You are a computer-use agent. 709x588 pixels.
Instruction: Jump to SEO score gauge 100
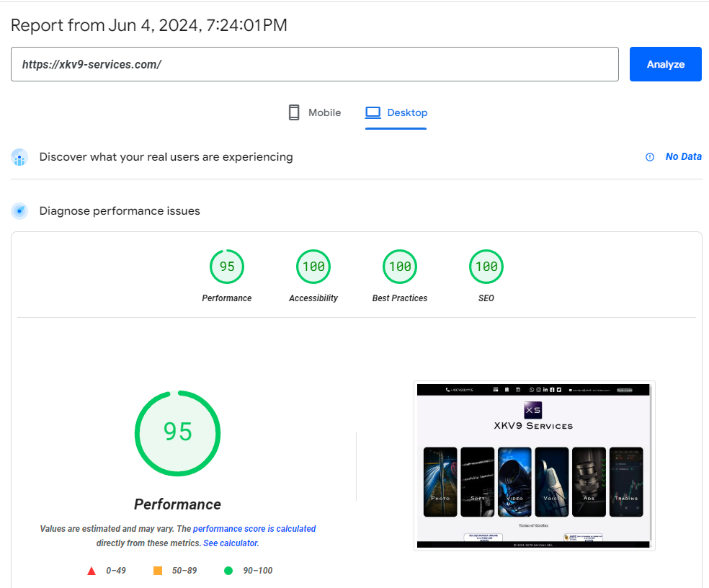[x=486, y=267]
